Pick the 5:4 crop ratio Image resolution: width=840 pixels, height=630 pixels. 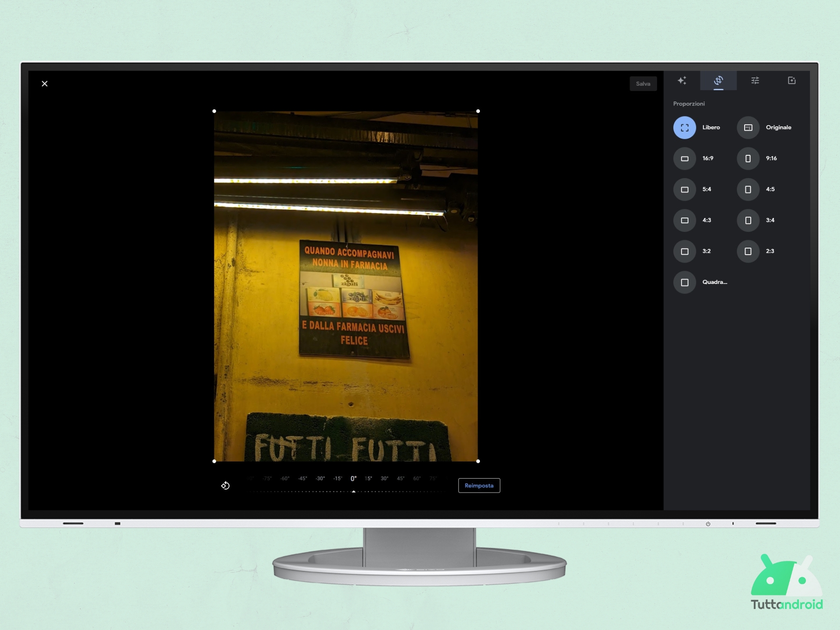coord(684,189)
